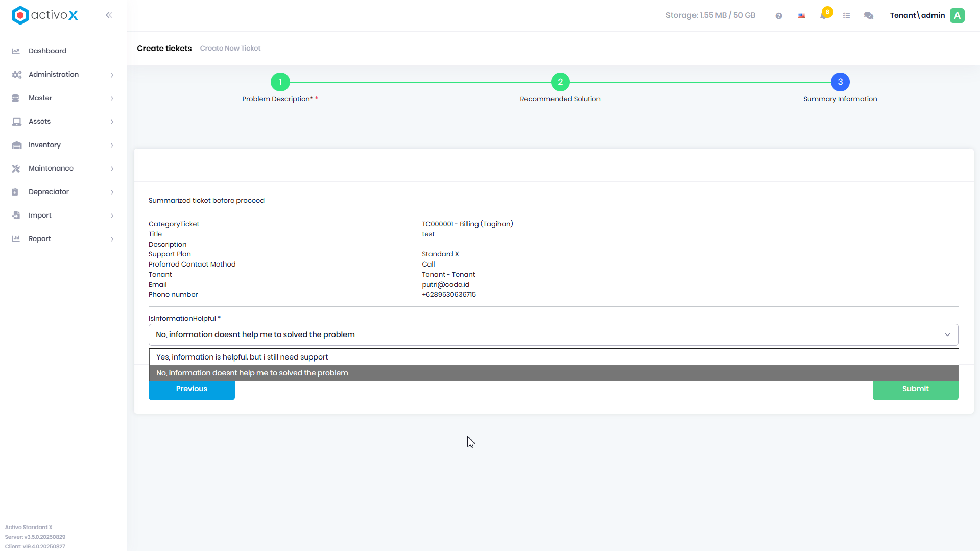Viewport: 980px width, 551px height.
Task: Click the Assets laptop icon
Action: (16, 122)
